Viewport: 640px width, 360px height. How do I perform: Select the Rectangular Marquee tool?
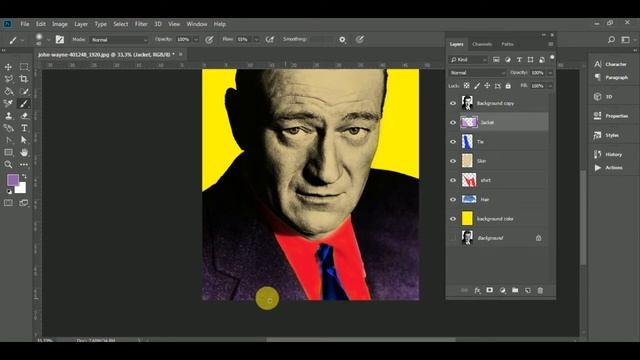pos(24,67)
